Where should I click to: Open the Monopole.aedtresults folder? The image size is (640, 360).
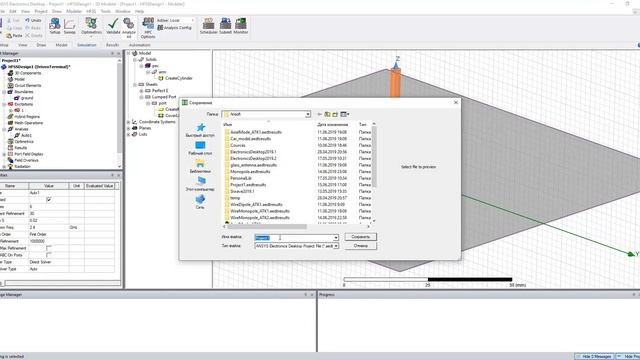coord(250,172)
